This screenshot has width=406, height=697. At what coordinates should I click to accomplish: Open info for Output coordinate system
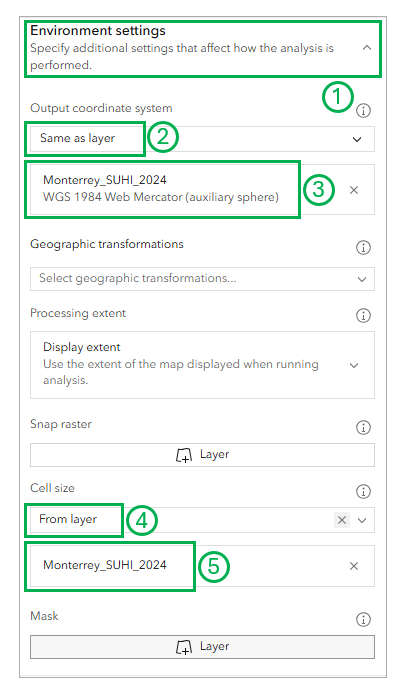(363, 110)
